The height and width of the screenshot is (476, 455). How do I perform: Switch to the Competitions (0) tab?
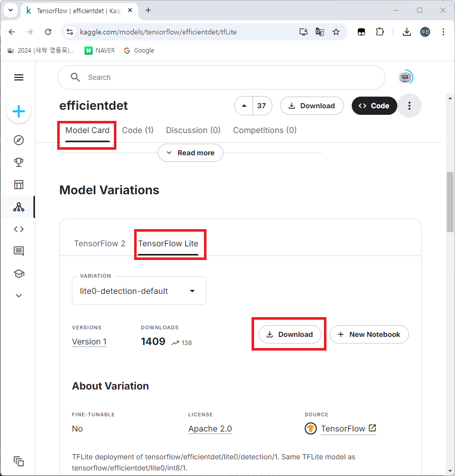click(x=265, y=130)
